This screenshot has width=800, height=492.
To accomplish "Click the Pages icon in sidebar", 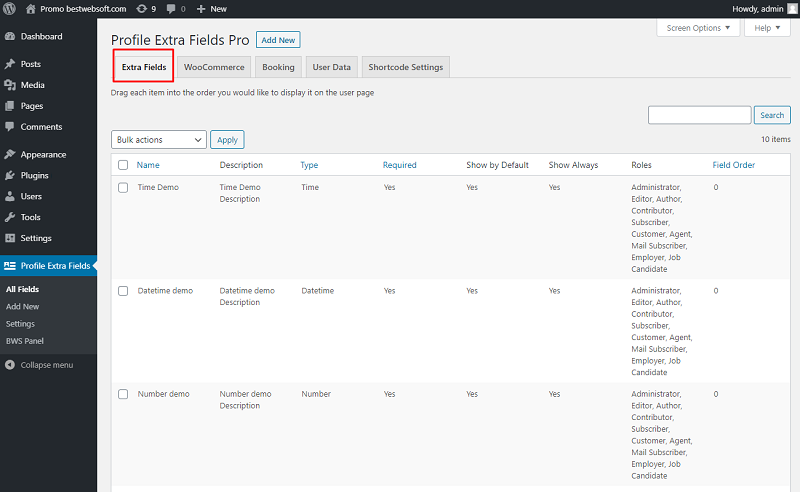I will coord(10,106).
